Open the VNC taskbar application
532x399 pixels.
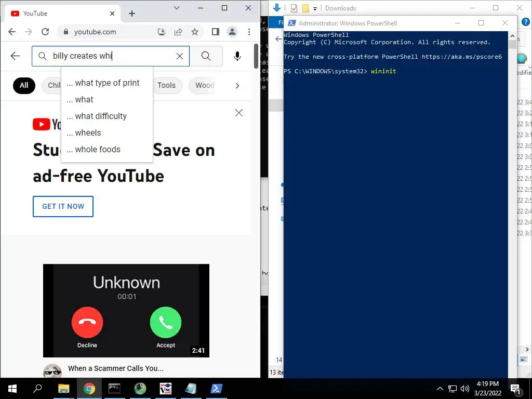pos(166,389)
